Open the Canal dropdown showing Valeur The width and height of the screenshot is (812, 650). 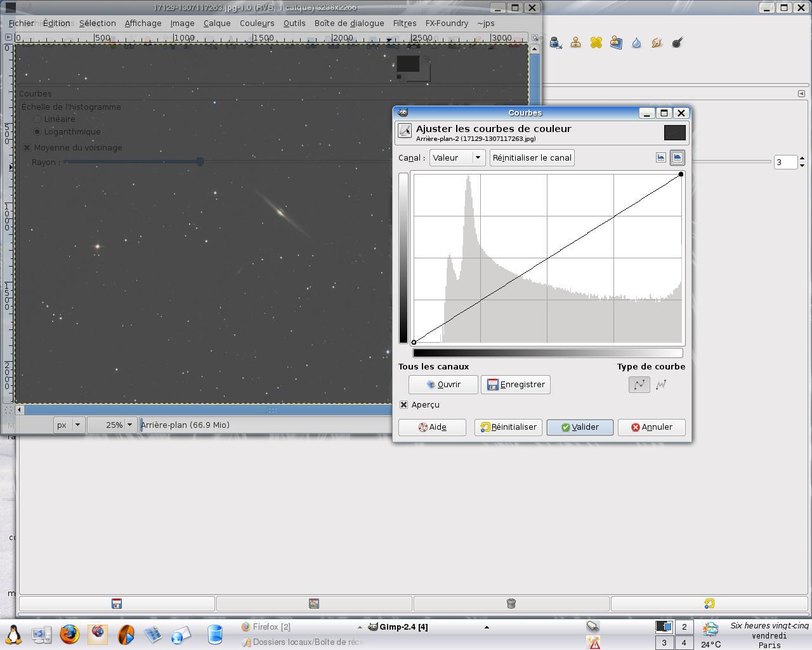[457, 157]
